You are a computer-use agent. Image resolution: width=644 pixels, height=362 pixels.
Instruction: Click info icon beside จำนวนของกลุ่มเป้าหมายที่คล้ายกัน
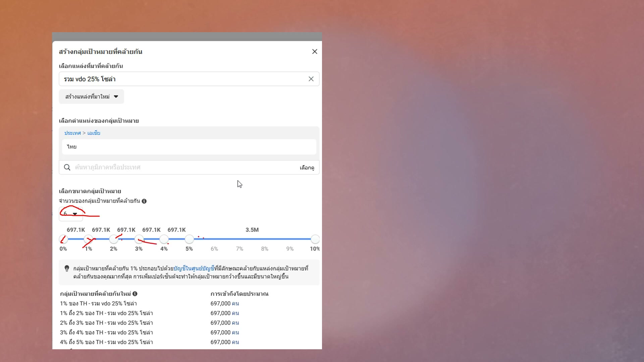pos(144,201)
